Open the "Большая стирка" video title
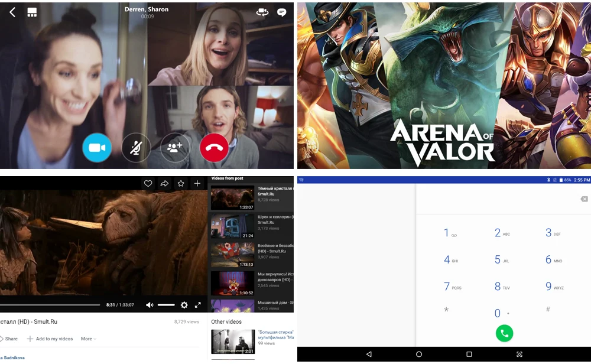Viewport: 591px width, 364px height. [x=275, y=335]
